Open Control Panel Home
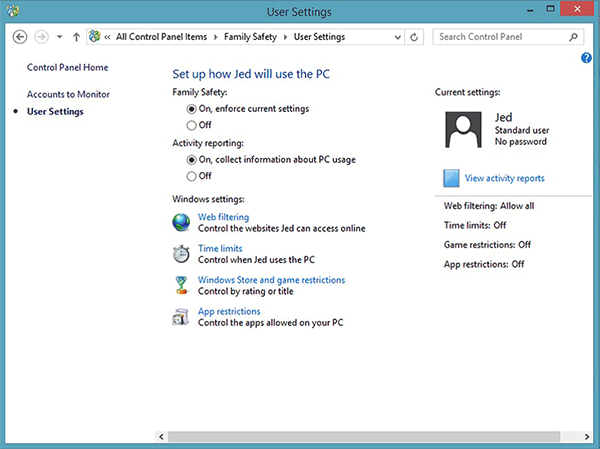This screenshot has width=600, height=449. [67, 67]
